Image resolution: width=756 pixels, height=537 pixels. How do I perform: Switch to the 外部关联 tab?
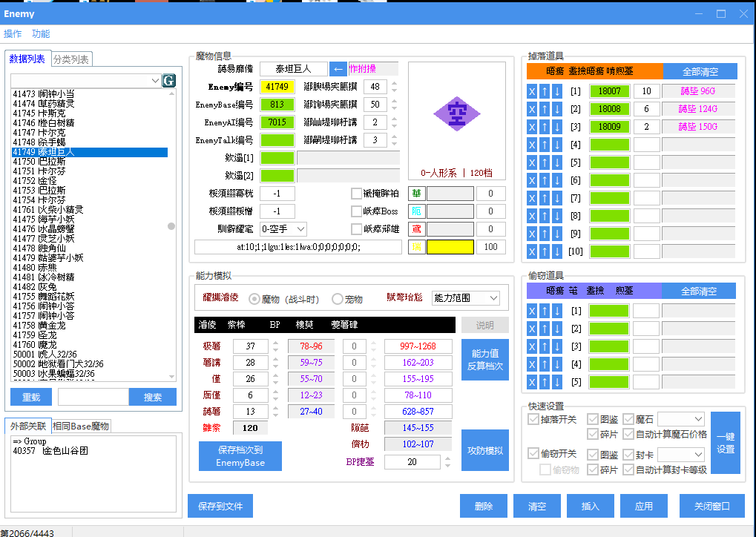[28, 426]
